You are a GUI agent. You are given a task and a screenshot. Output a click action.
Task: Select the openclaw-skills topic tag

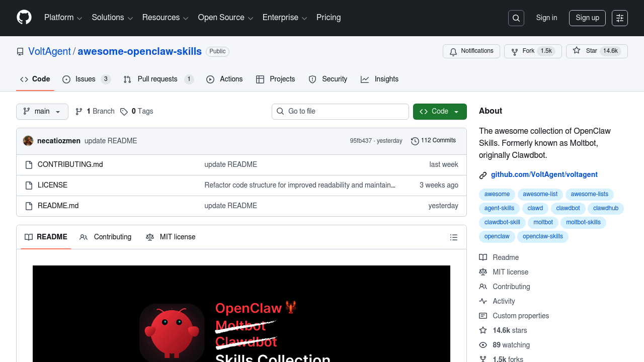tap(542, 236)
